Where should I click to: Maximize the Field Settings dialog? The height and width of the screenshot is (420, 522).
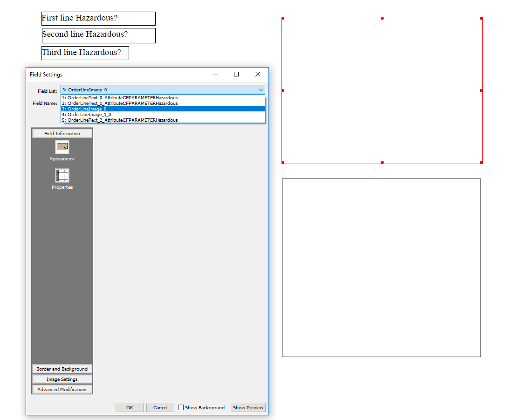236,74
